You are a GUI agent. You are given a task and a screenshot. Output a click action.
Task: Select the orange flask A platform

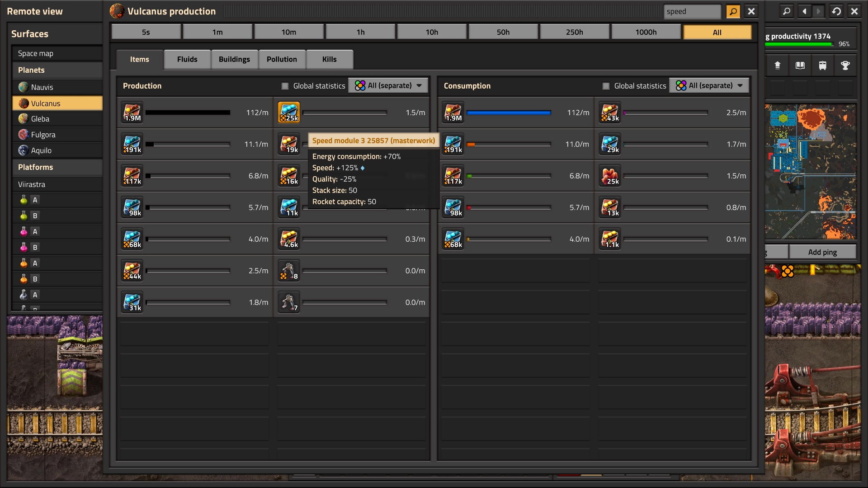click(x=57, y=263)
